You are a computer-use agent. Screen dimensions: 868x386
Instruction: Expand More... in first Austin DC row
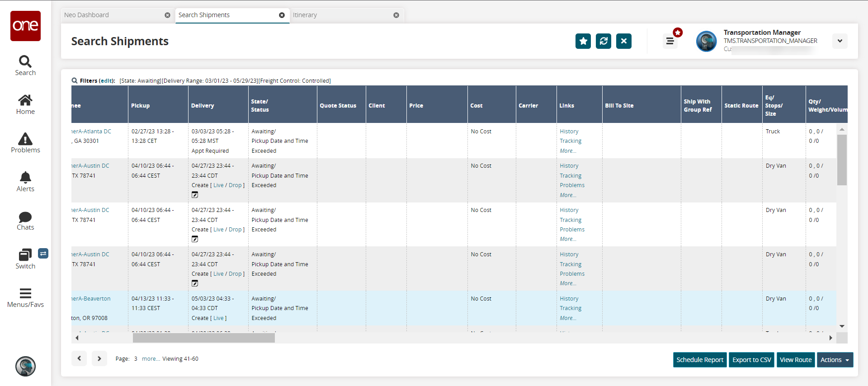pyautogui.click(x=568, y=195)
